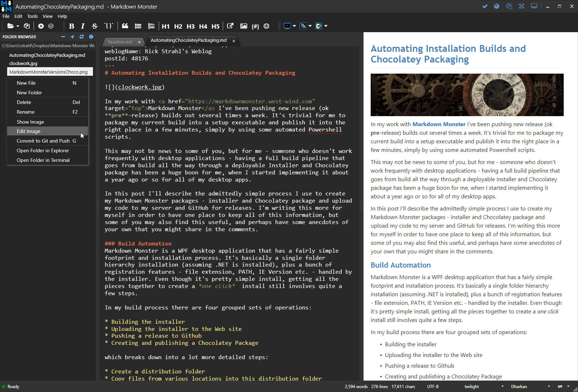Apply strikethrough formatting
The image size is (578, 392).
tap(94, 26)
